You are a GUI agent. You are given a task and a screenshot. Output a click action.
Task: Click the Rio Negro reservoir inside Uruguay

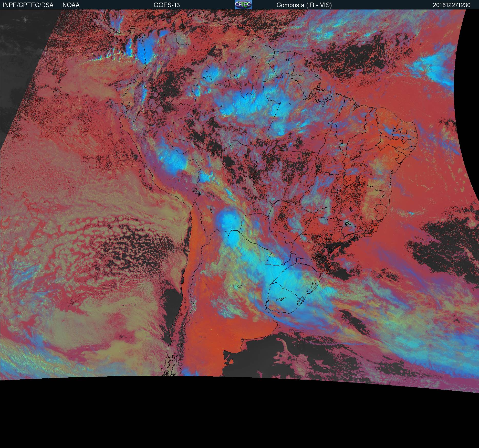tap(281, 299)
